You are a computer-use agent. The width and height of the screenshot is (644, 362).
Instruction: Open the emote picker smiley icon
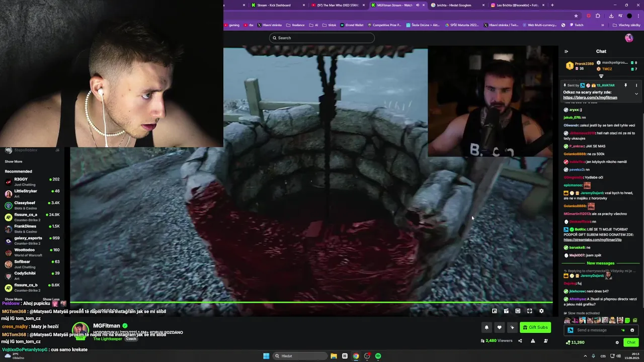(632, 330)
